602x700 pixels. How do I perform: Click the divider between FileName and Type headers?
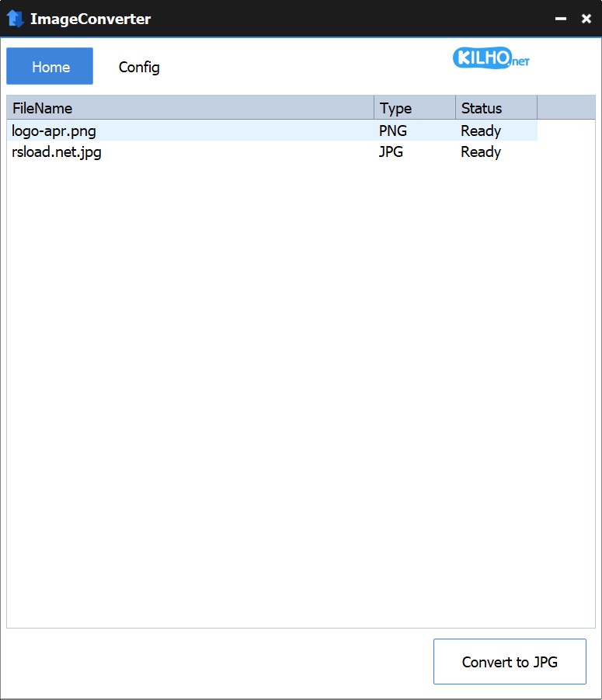tap(374, 108)
